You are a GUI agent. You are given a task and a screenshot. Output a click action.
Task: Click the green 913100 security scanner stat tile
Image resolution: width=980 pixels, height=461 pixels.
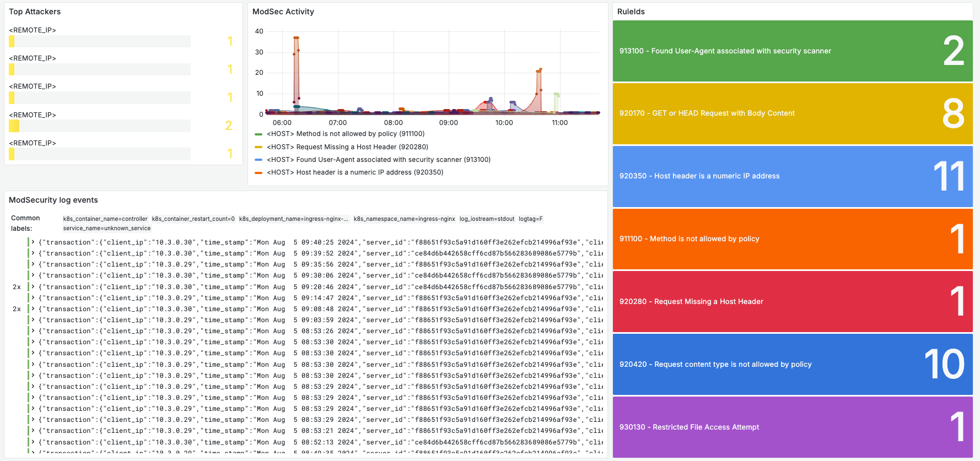792,51
